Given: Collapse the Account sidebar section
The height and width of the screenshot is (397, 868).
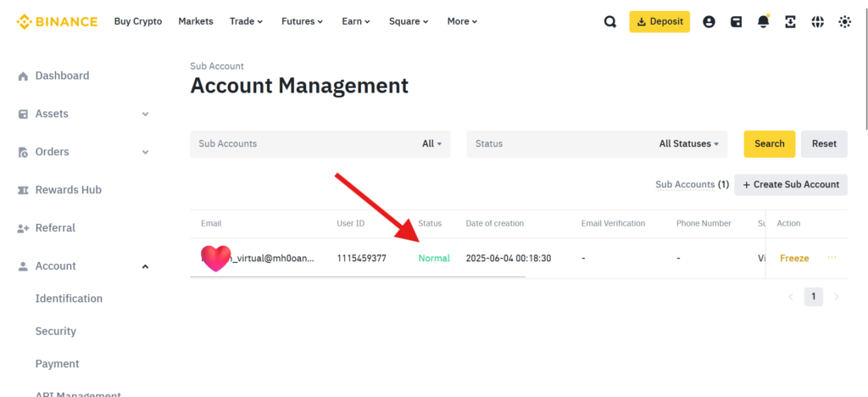Looking at the screenshot, I should 146,266.
